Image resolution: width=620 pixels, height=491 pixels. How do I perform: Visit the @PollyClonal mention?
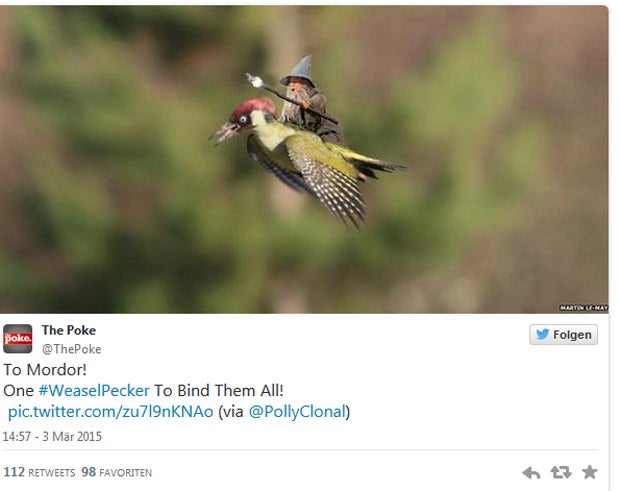297,412
